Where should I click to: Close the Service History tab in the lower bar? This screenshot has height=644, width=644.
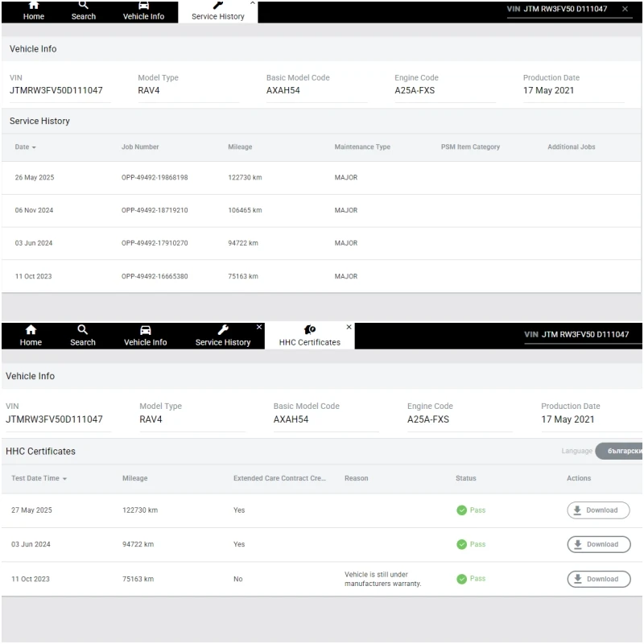(259, 328)
